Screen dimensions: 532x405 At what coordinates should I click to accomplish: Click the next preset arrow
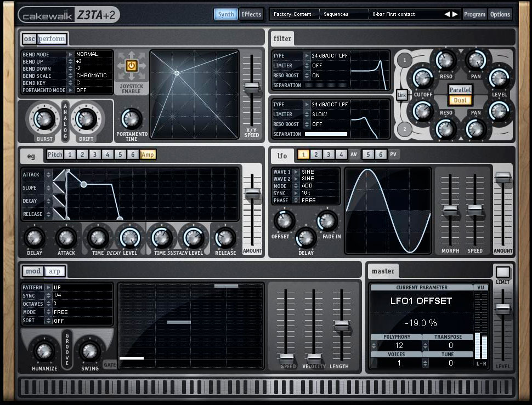click(455, 14)
